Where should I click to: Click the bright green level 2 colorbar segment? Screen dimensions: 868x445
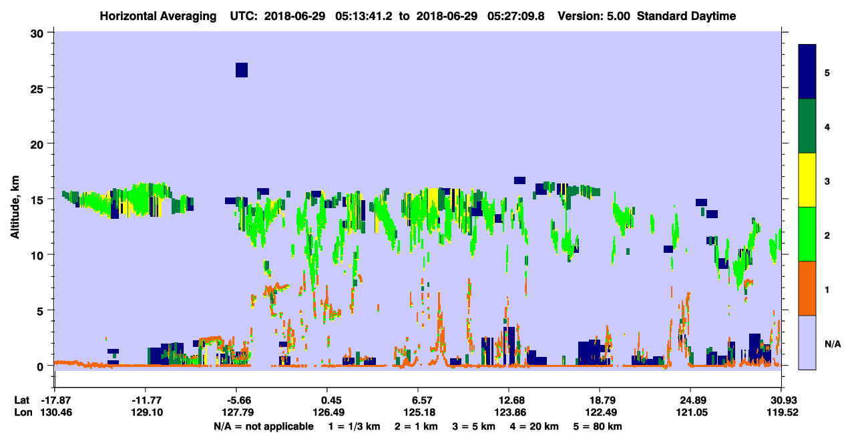(x=807, y=234)
